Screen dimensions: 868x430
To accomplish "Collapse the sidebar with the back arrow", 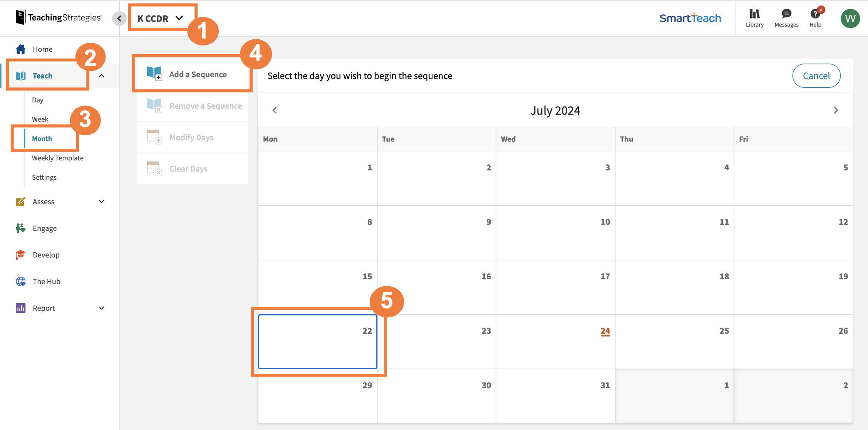I will pos(119,18).
